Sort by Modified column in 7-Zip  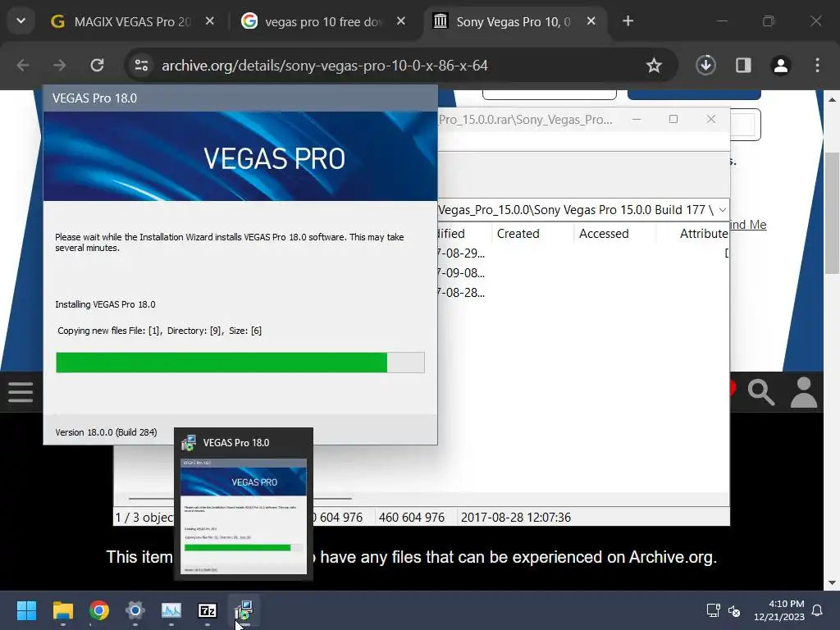(464, 234)
